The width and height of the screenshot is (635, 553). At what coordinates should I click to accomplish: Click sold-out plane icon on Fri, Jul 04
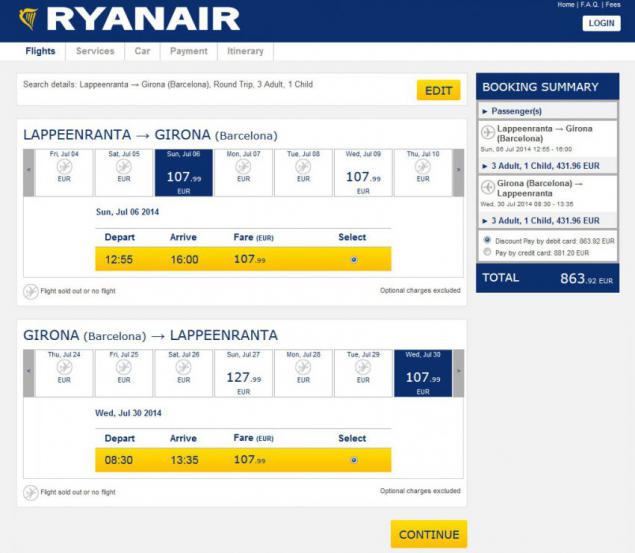point(64,166)
